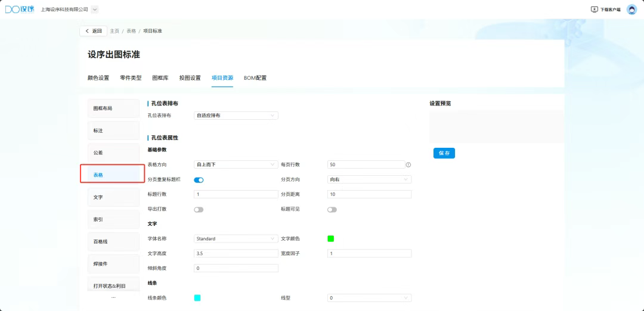This screenshot has width=644, height=311.
Task: Click the 返回 back button
Action: click(x=93, y=31)
